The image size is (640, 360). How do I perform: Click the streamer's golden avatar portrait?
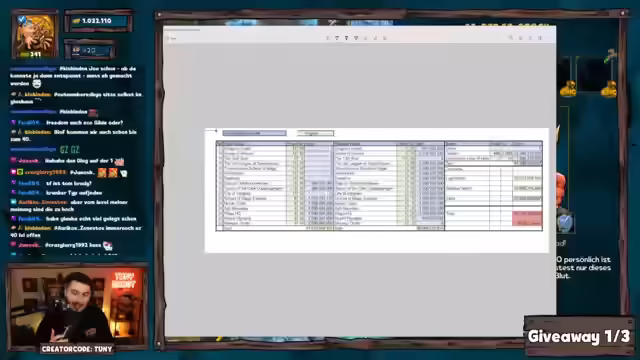pyautogui.click(x=36, y=35)
